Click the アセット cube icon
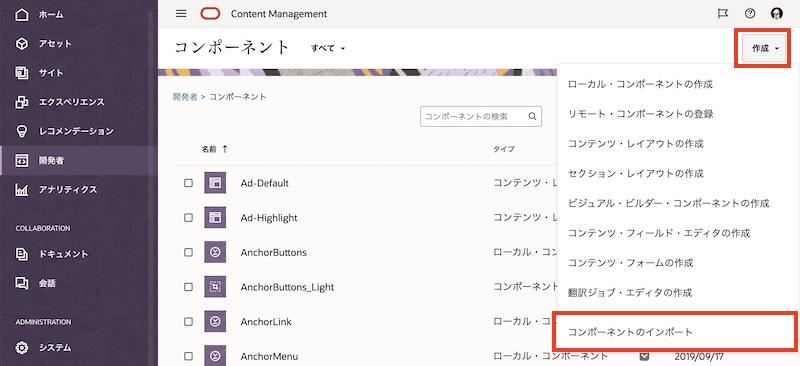Screen dimensions: 800x366 pos(21,44)
